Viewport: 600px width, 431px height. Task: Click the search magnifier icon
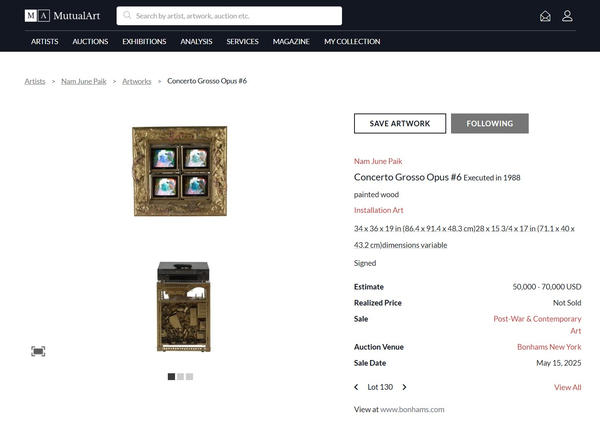coord(127,16)
